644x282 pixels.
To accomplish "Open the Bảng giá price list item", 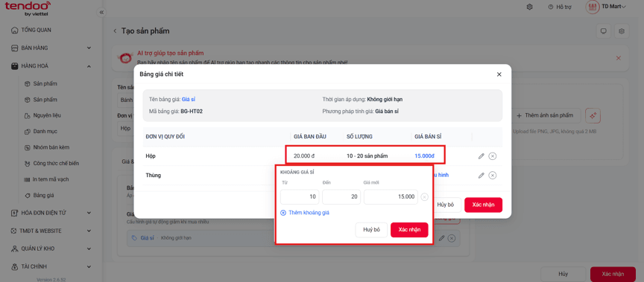I will pyautogui.click(x=43, y=196).
